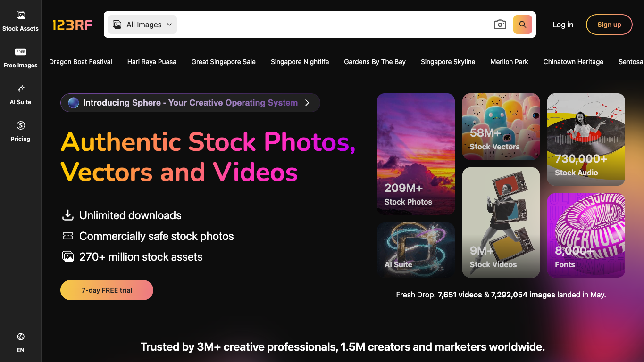Open the 7,651 videos link

tap(460, 295)
